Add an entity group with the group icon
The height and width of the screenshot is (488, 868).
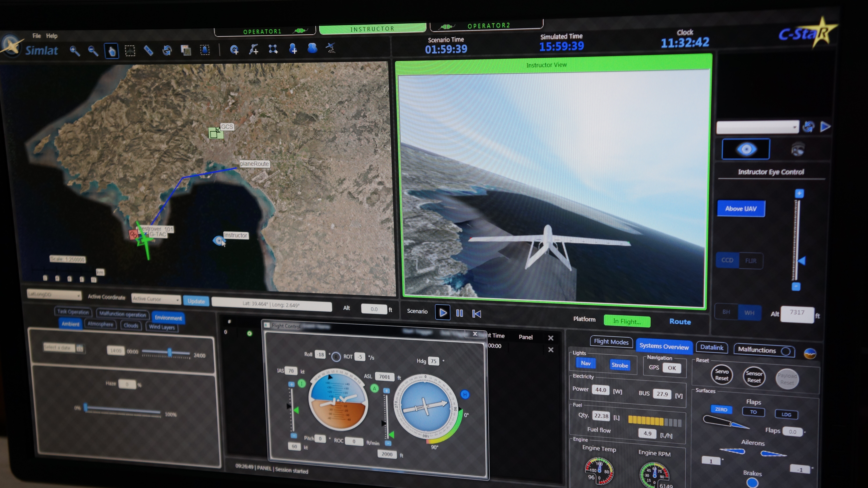click(x=312, y=48)
